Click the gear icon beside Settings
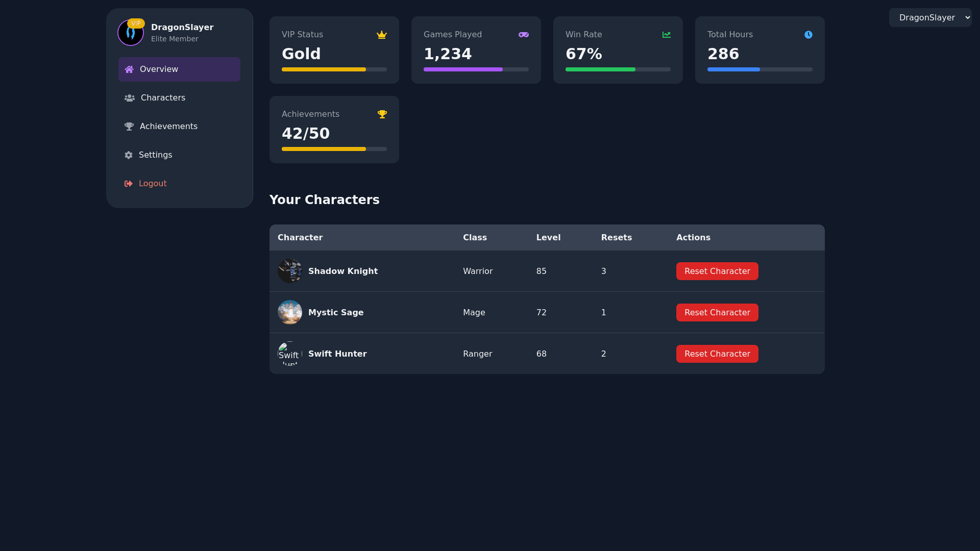Image resolution: width=980 pixels, height=551 pixels. click(x=129, y=155)
